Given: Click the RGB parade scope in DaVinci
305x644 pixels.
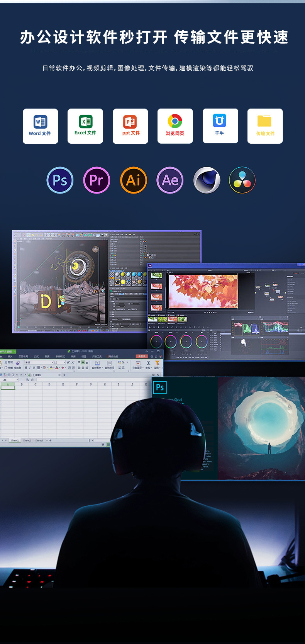Looking at the screenshot, I should tap(246, 328).
